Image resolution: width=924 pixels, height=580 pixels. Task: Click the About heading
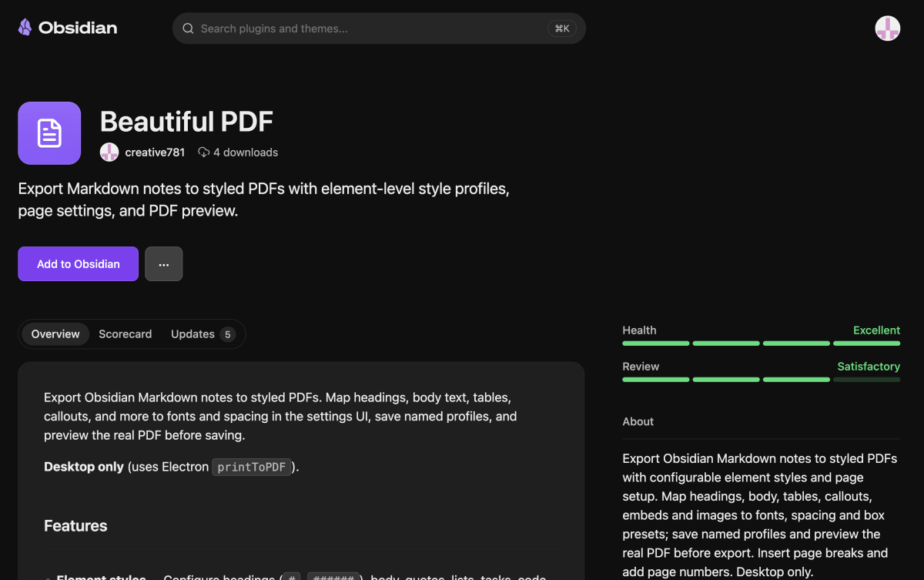coord(638,421)
